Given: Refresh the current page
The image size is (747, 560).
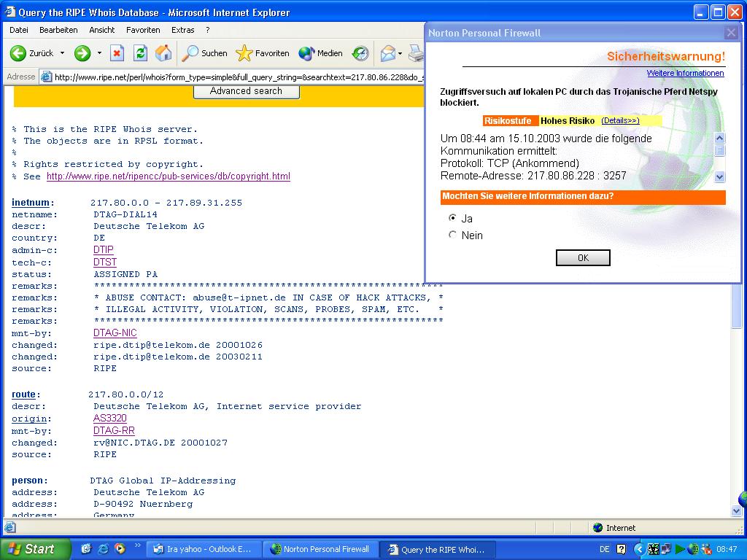Looking at the screenshot, I should (140, 53).
